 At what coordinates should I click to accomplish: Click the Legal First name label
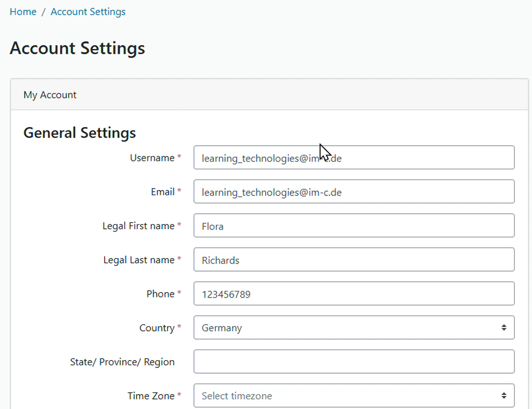138,226
